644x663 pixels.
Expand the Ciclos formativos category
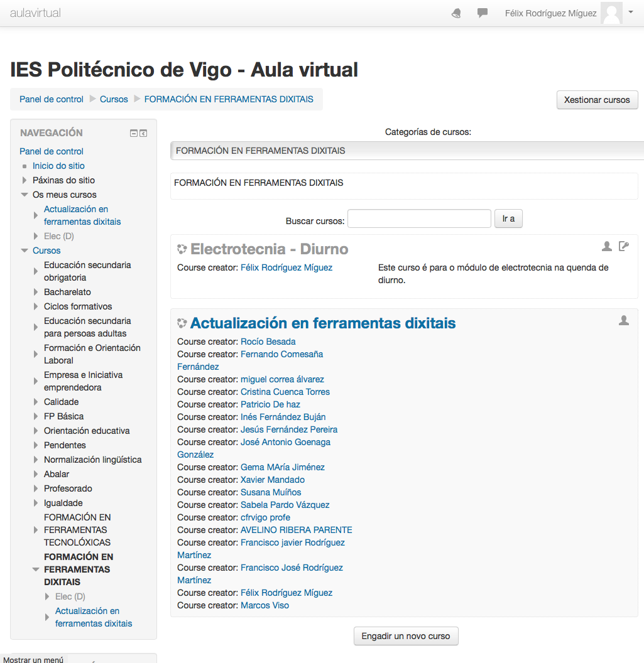[x=36, y=306]
